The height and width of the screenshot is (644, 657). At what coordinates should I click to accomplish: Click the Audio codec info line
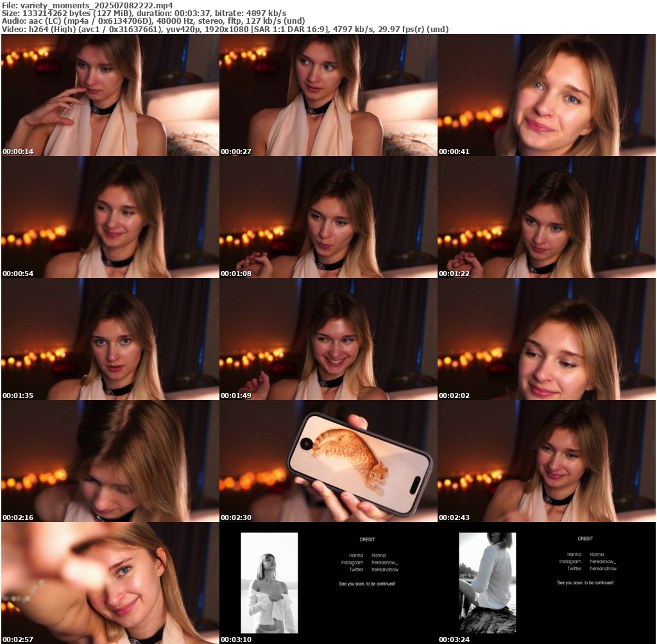[x=153, y=21]
